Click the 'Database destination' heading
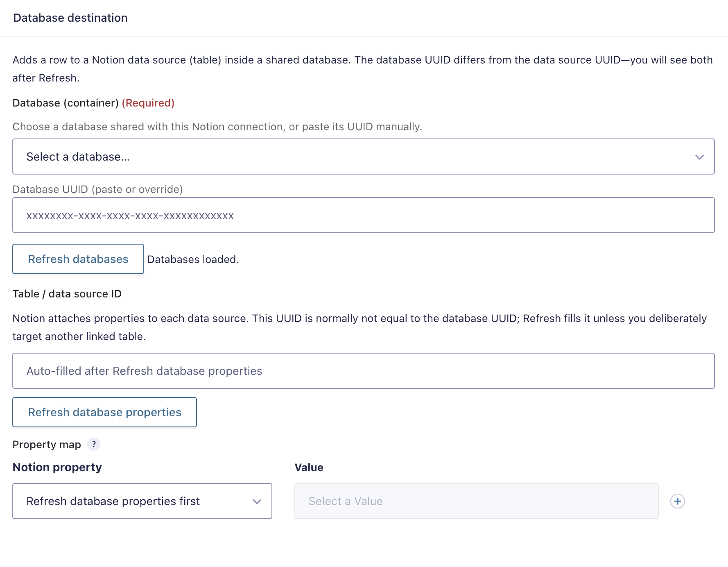This screenshot has height=567, width=728. pos(70,18)
